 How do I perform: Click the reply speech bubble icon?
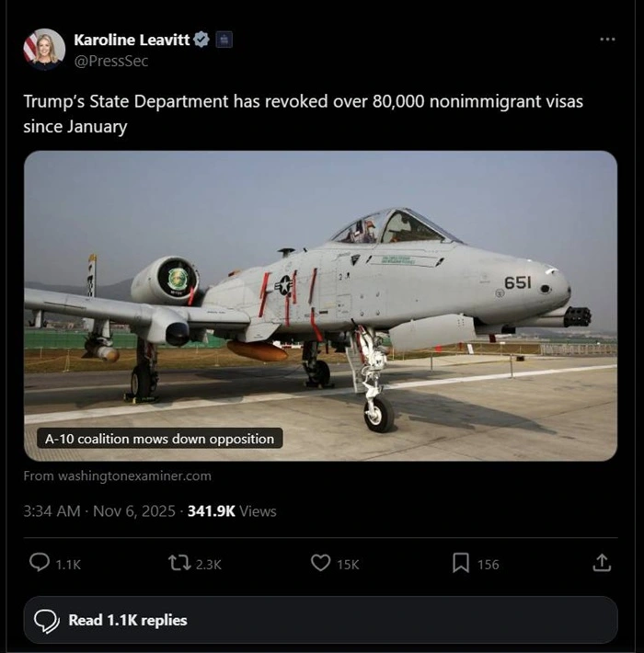40,563
